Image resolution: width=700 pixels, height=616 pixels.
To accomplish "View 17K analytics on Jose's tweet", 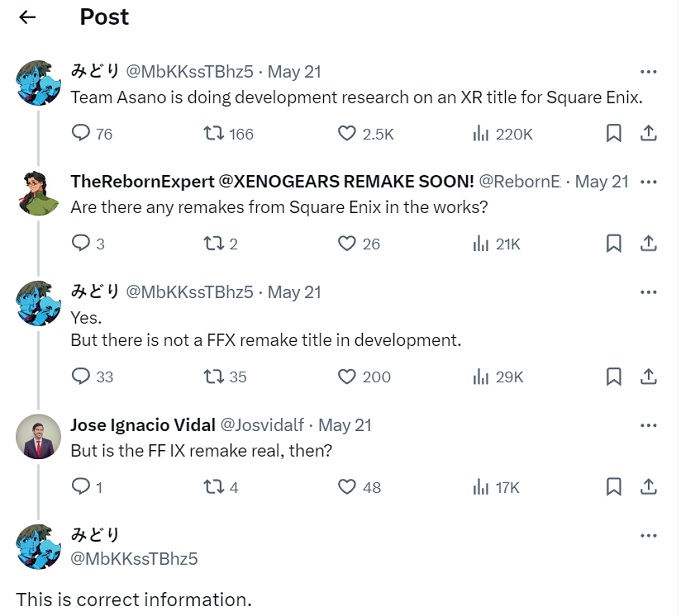I will (x=496, y=487).
